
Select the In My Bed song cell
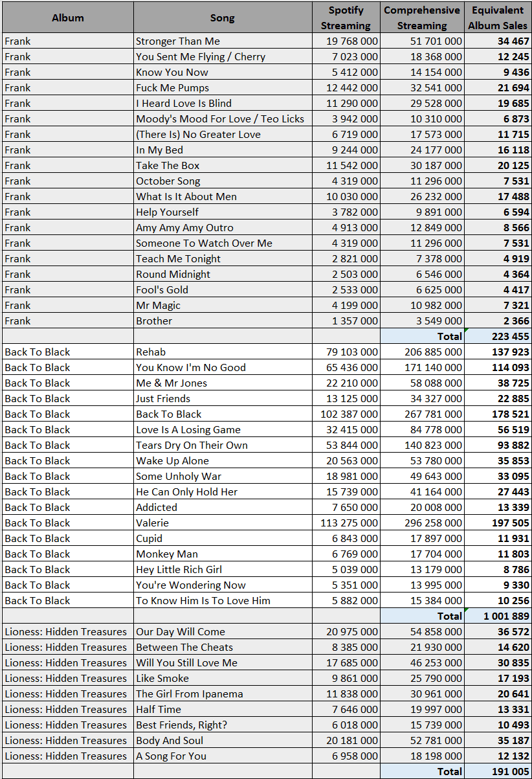(223, 150)
